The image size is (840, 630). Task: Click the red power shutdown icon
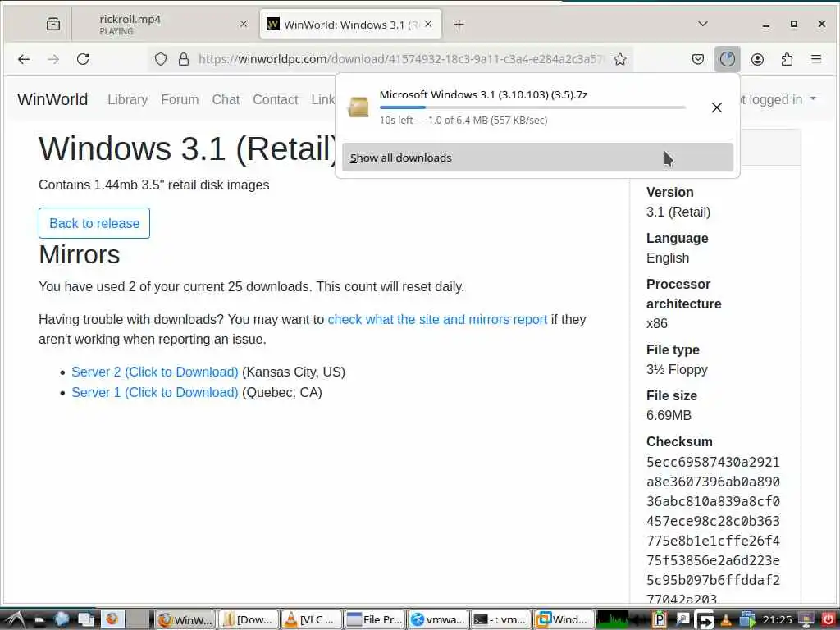[828, 619]
